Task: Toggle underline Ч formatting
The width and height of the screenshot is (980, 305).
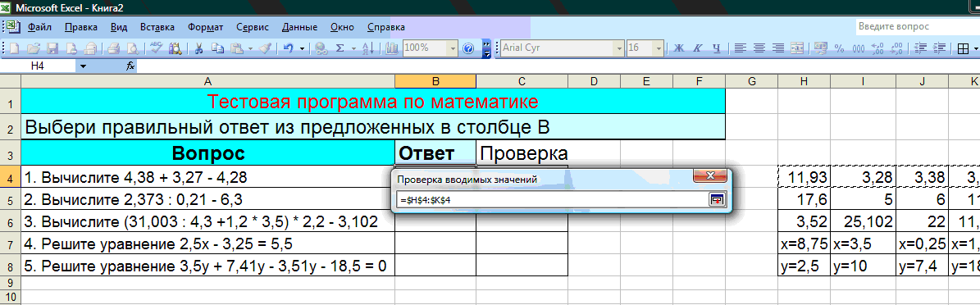Action: 717,48
